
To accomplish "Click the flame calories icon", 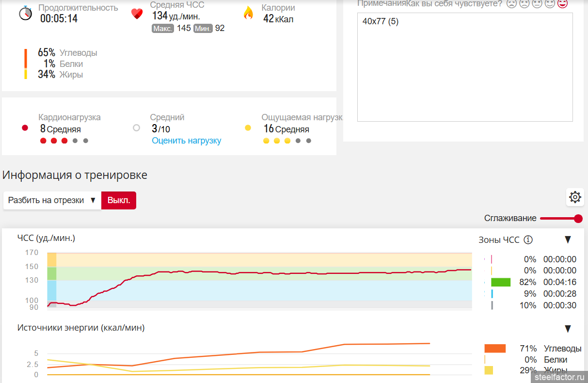I will click(x=248, y=13).
